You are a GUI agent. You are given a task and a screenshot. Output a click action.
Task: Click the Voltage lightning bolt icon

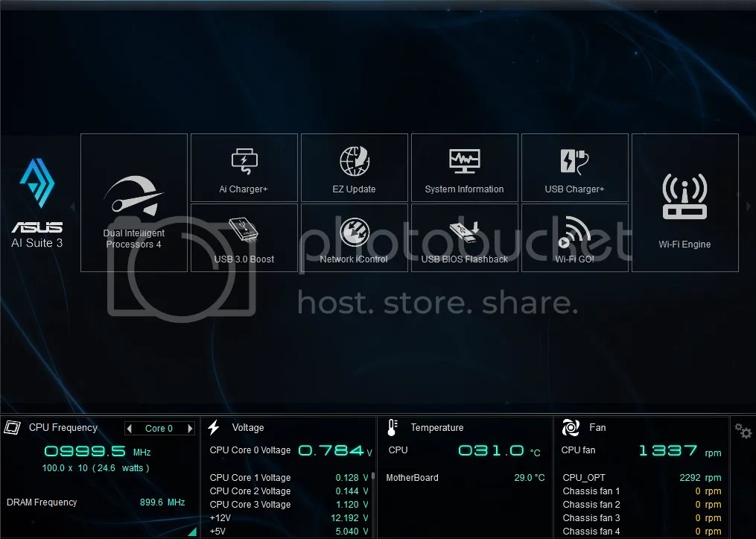coord(214,427)
